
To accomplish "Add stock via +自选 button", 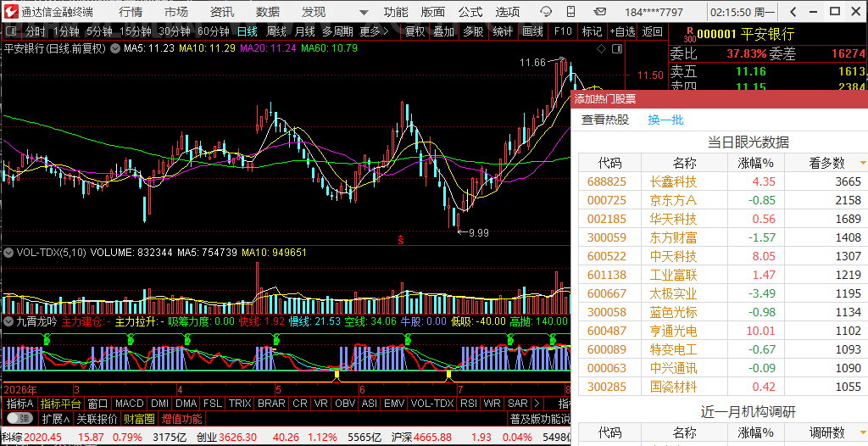I will [x=623, y=31].
